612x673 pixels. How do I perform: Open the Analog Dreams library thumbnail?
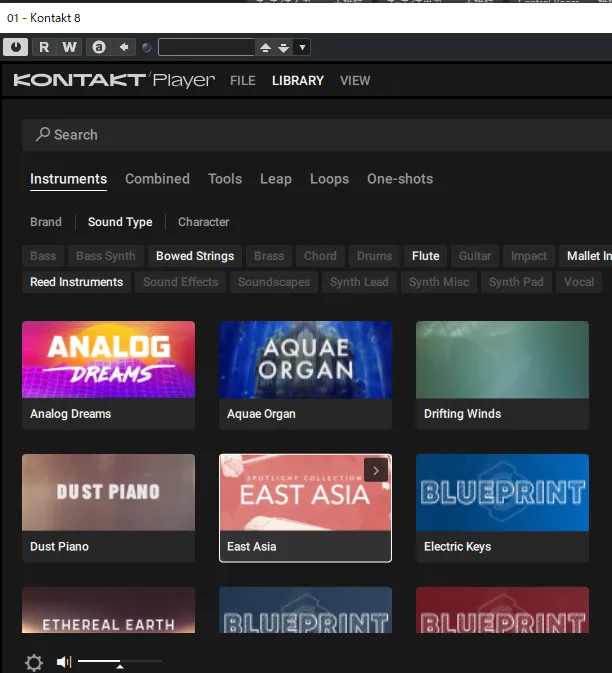click(108, 360)
